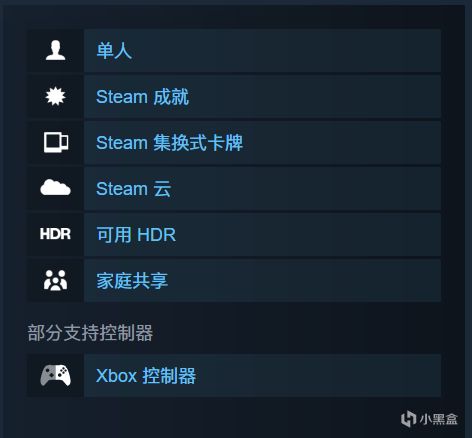Click the HDR badge icon
The width and height of the screenshot is (472, 438).
(x=55, y=234)
